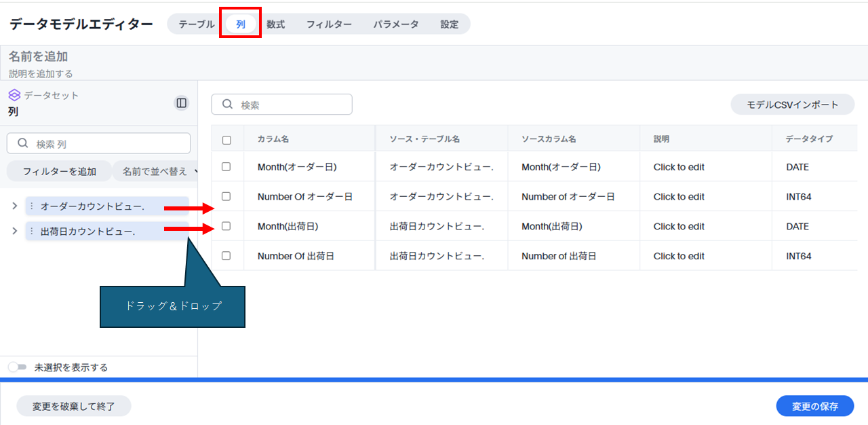This screenshot has height=425, width=868.
Task: Open the 名前で並べ替え dropdown
Action: pos(157,172)
